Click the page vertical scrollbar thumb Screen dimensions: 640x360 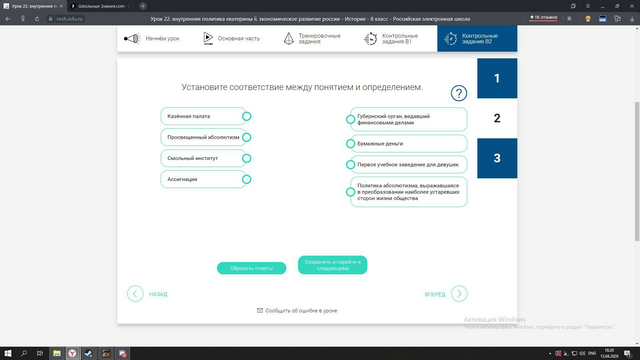pyautogui.click(x=637, y=171)
